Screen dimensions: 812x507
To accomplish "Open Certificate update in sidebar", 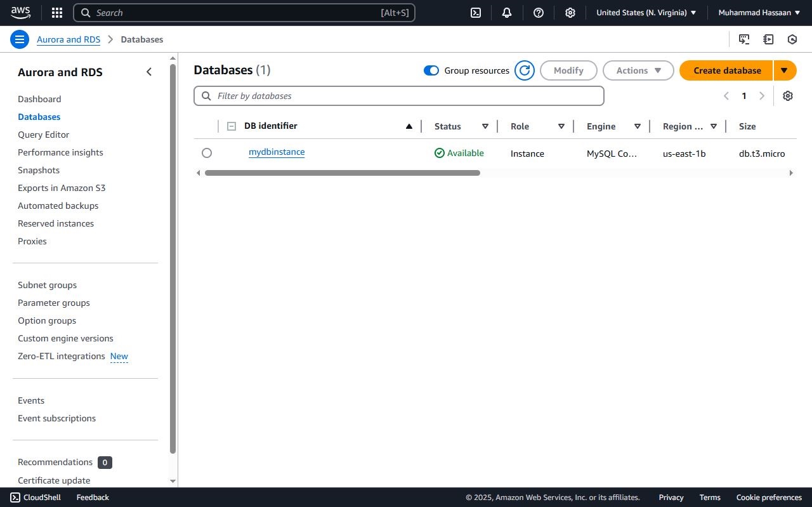I will tap(54, 480).
